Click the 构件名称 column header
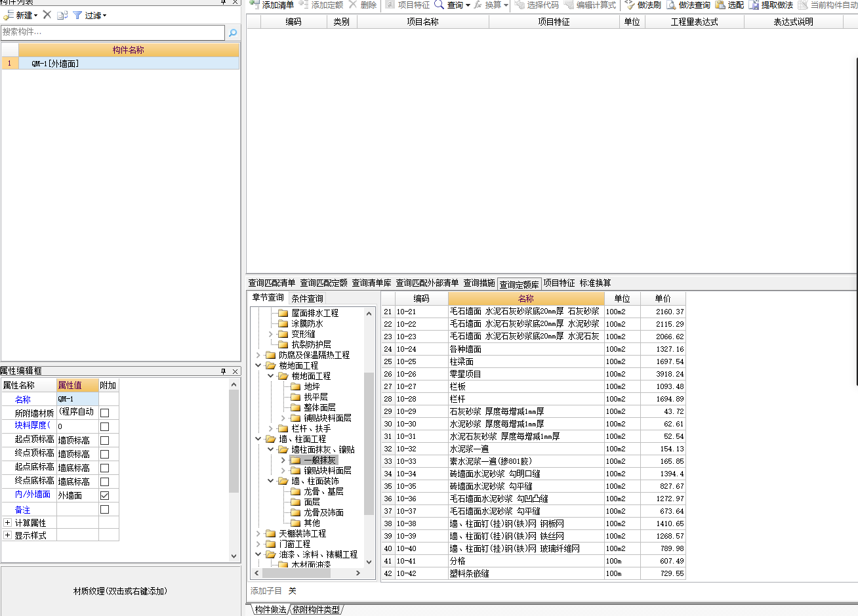Screen dimensions: 858x616 pos(129,50)
